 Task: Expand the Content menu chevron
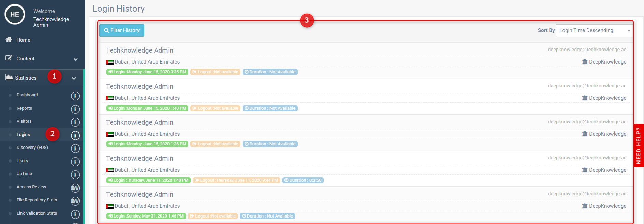pos(76,59)
